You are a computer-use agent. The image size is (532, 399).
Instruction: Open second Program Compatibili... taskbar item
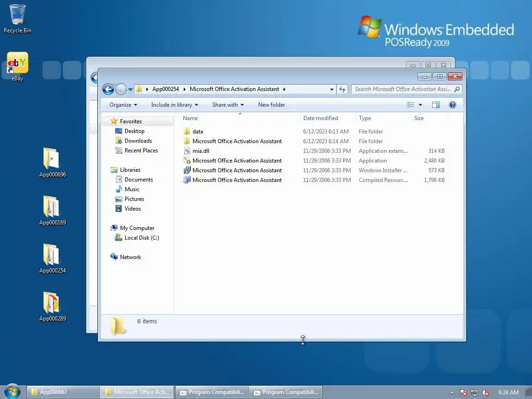286,392
